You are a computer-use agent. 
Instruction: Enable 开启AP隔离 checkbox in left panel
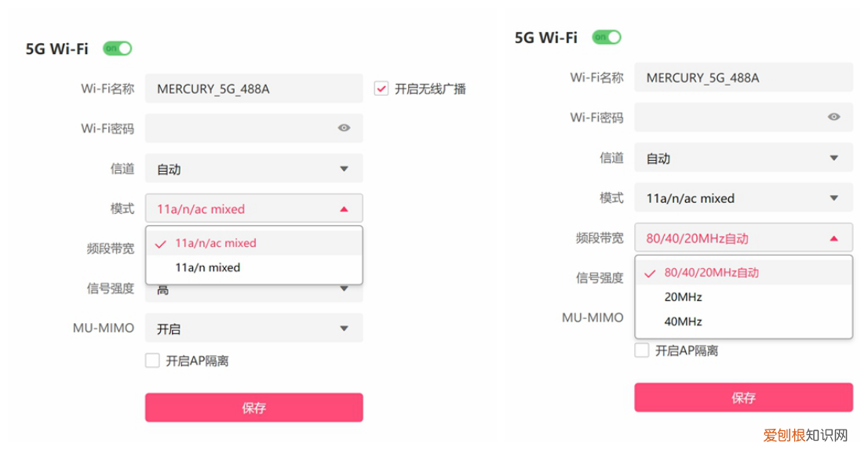(152, 361)
